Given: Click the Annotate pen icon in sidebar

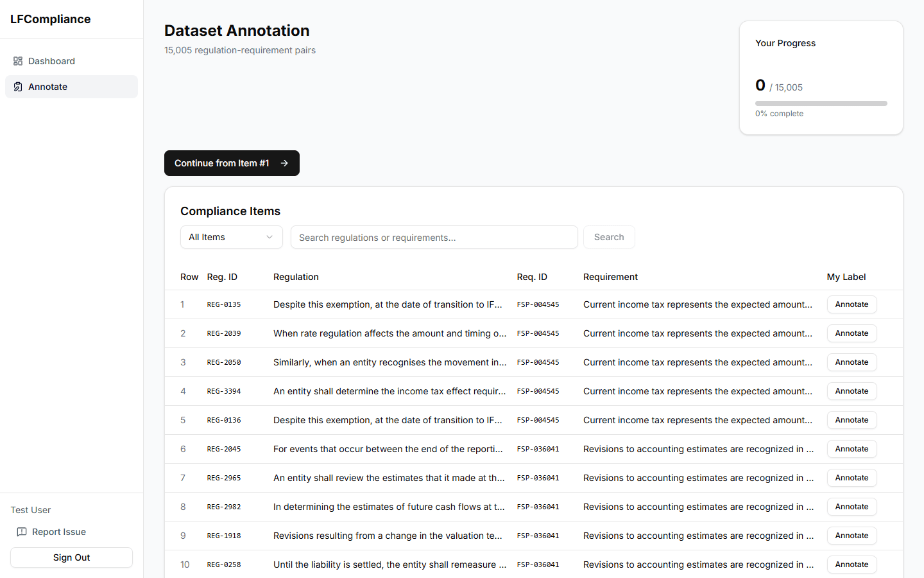Looking at the screenshot, I should coord(17,86).
